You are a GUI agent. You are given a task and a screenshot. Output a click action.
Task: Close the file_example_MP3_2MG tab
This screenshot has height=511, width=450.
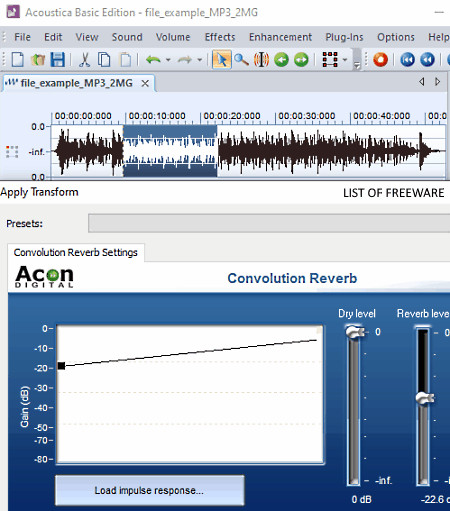point(145,83)
